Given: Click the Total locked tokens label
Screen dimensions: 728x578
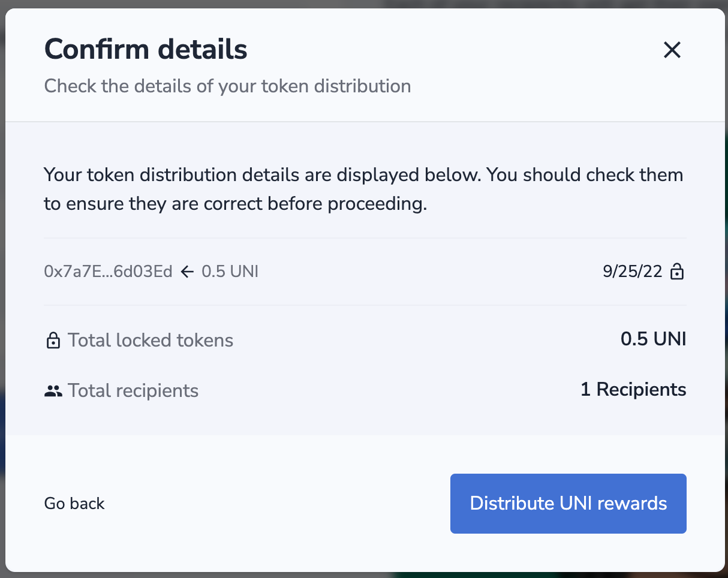Looking at the screenshot, I should (151, 341).
